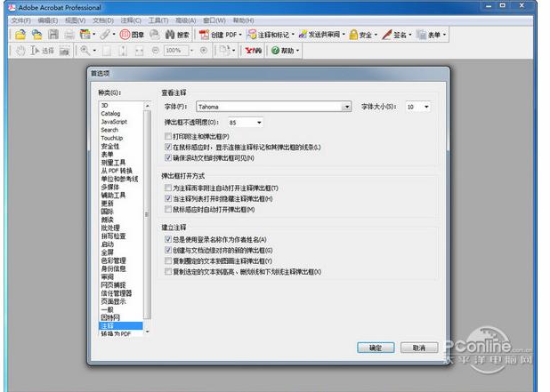
Task: Select the 选择 text selection tool
Action: coord(42,51)
